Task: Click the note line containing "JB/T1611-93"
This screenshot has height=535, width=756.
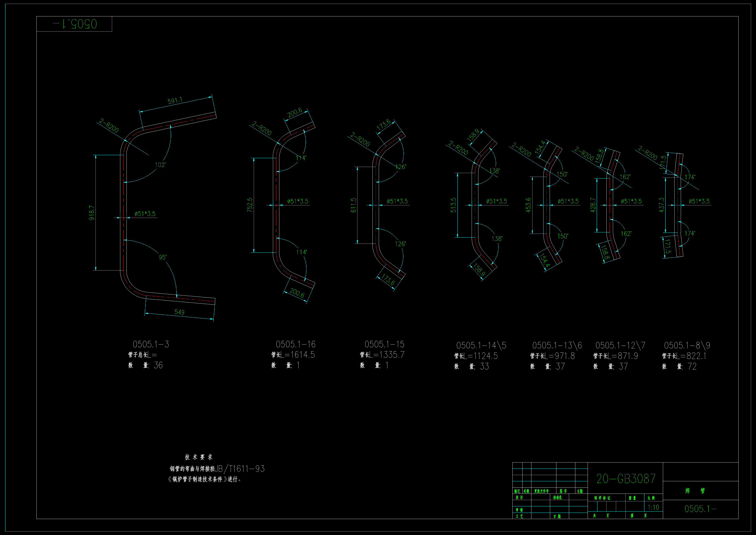Action: [x=217, y=469]
